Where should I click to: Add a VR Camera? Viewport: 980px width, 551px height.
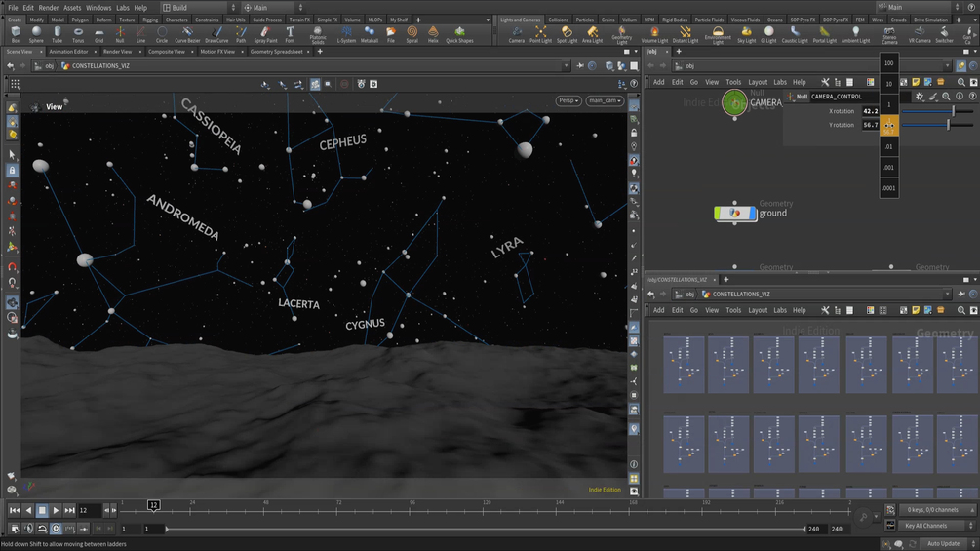[920, 34]
